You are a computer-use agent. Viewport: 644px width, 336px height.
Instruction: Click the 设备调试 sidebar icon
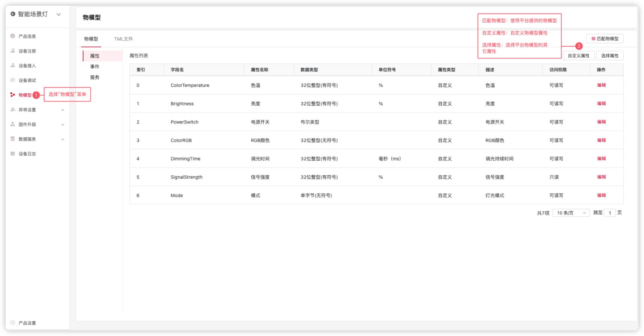[x=13, y=80]
